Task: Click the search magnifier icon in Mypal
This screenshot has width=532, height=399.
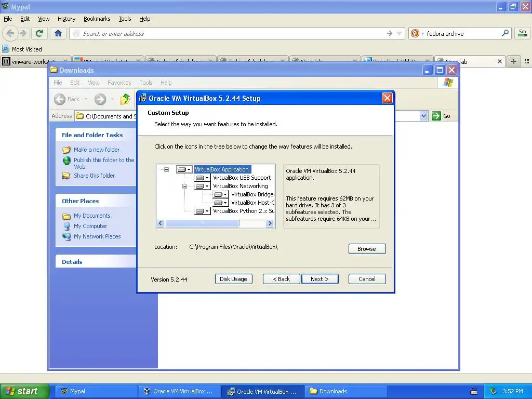Action: point(505,33)
